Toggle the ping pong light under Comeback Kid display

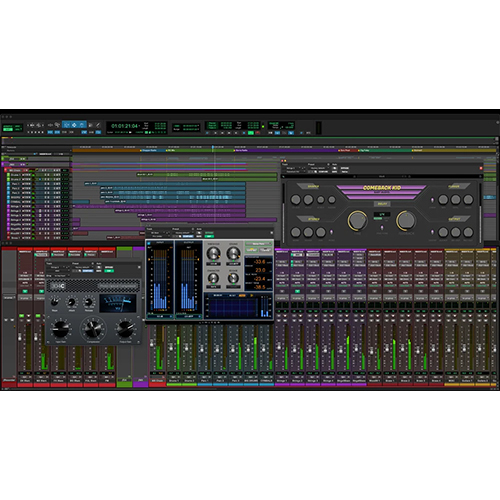pos(382,228)
